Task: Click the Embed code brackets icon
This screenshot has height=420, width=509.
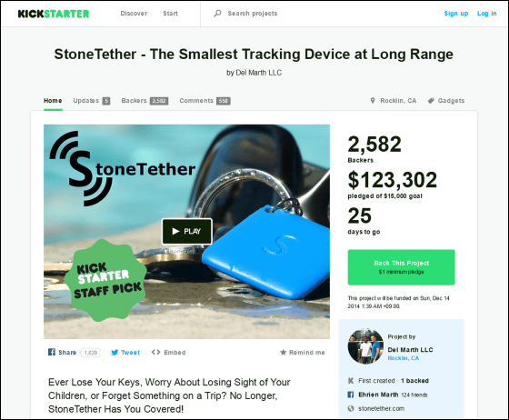Action: (x=155, y=352)
